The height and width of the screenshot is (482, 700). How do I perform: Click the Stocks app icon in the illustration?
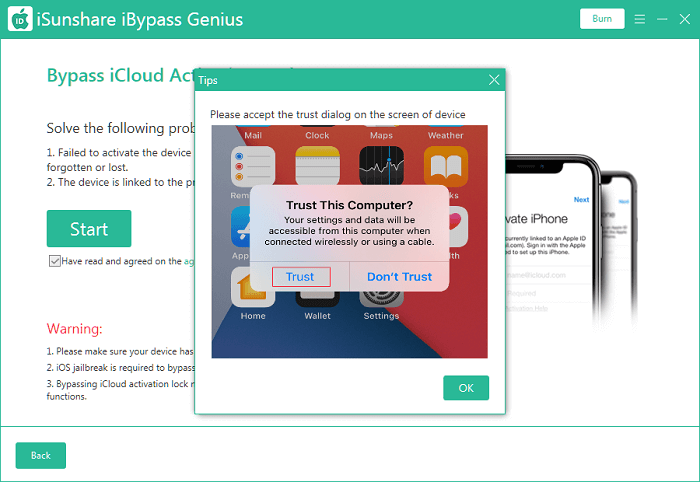tap(382, 166)
